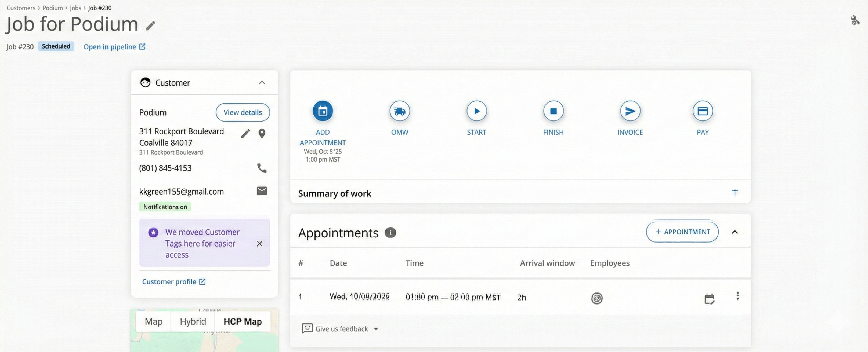Edit the job title with pencil icon
The image size is (868, 352).
tap(150, 25)
